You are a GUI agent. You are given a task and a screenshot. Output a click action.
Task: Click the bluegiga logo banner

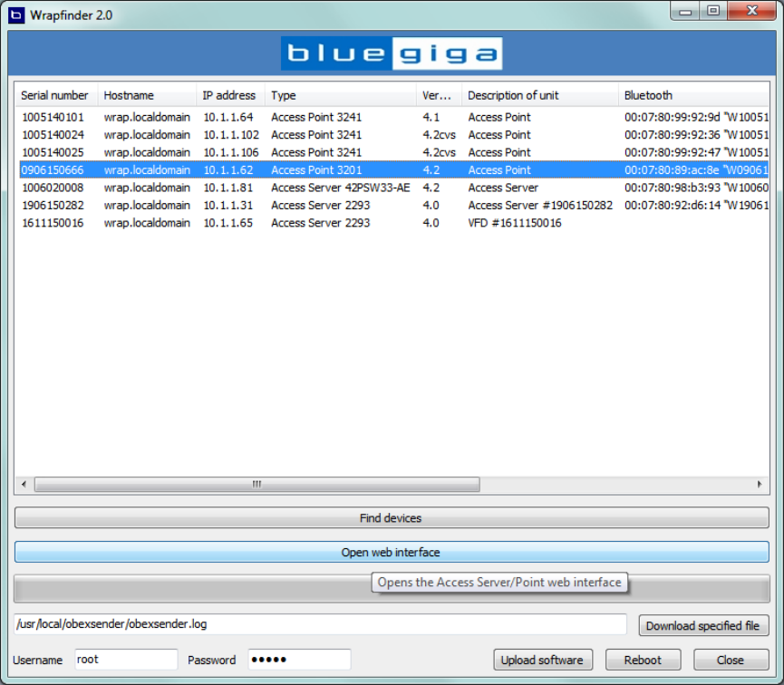click(392, 53)
